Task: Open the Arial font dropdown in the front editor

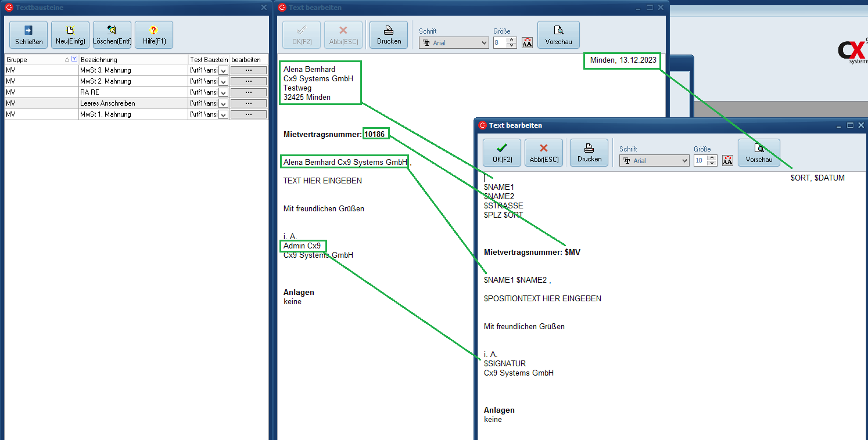Action: click(684, 161)
